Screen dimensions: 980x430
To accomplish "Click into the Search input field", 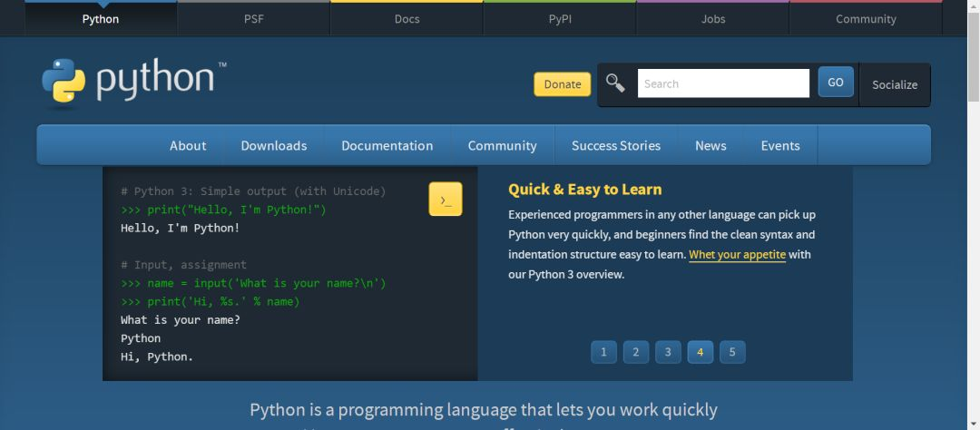I will click(723, 83).
